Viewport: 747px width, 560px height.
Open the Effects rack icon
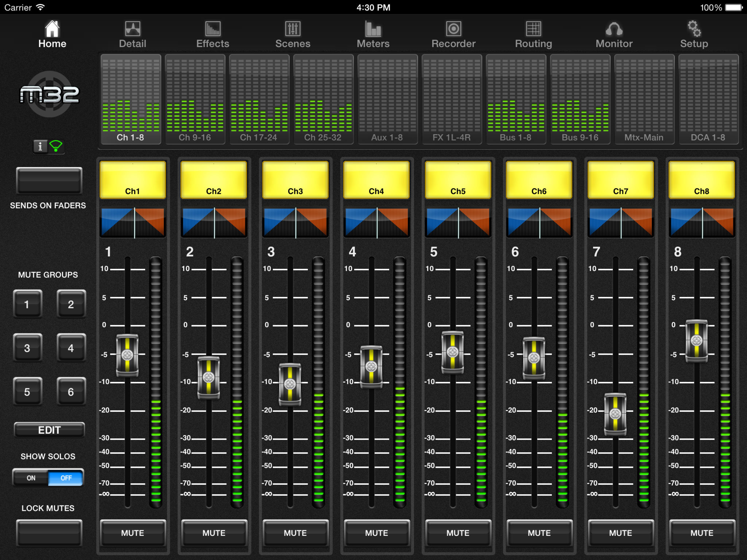pos(212,29)
